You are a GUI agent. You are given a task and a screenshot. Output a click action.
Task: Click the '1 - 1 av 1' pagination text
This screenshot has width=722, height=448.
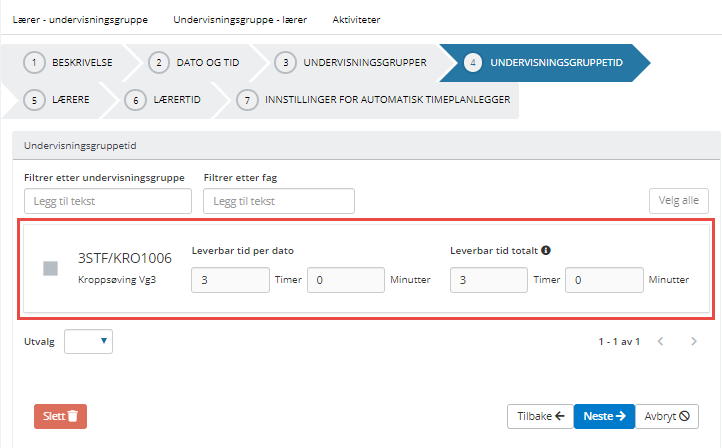[619, 342]
